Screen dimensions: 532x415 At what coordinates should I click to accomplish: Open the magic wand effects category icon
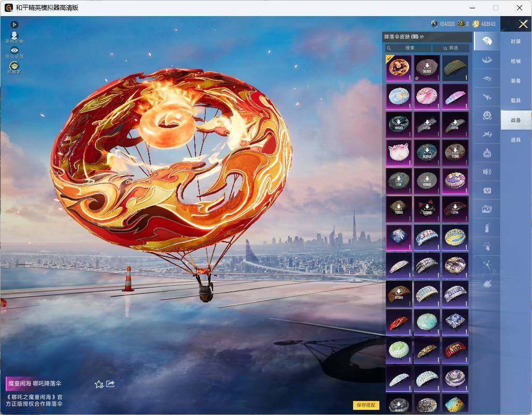click(487, 265)
